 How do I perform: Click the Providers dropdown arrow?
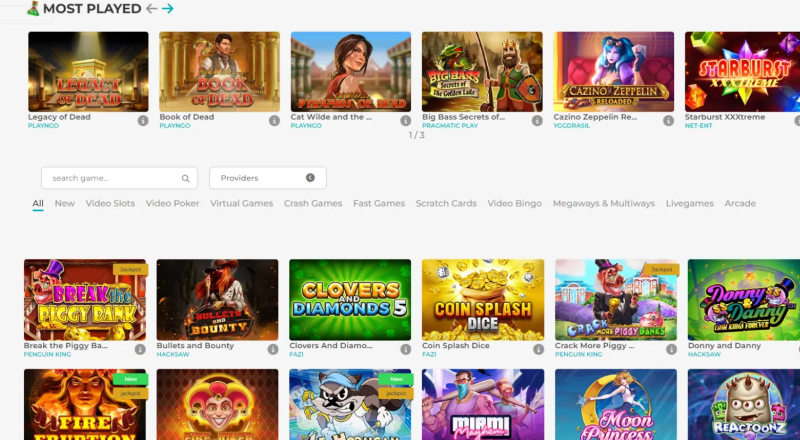pyautogui.click(x=310, y=178)
